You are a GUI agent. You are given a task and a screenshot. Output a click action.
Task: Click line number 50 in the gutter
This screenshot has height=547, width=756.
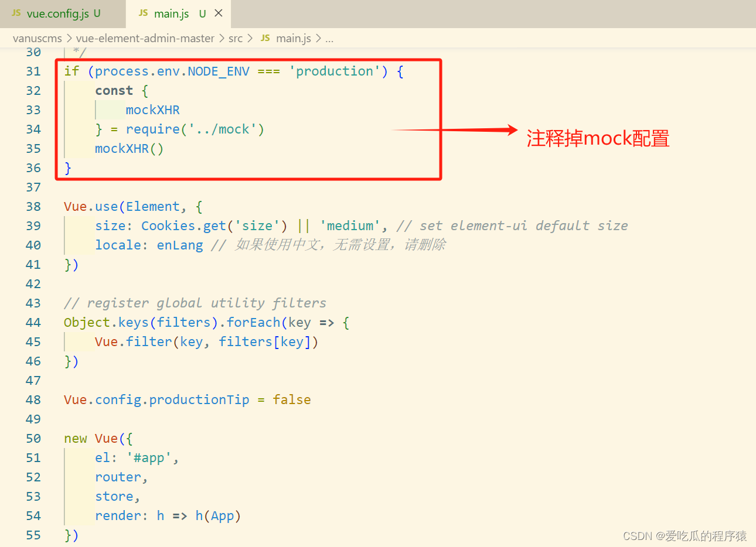point(33,438)
